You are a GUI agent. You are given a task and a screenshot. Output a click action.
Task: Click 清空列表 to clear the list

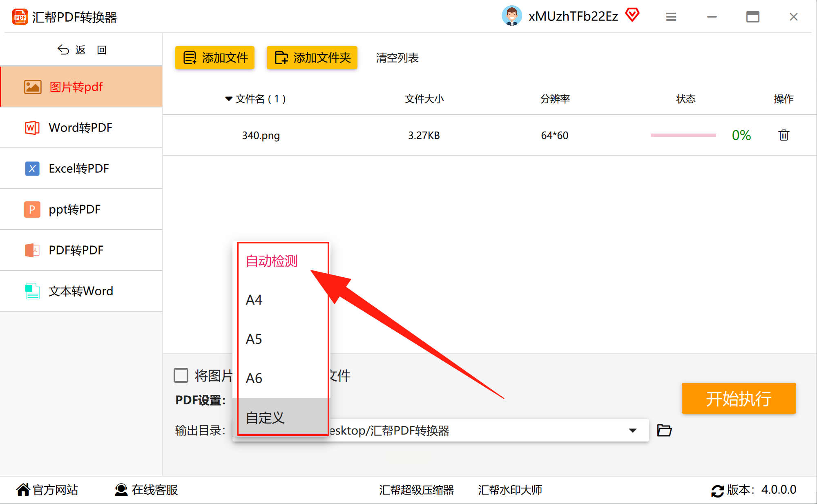pyautogui.click(x=397, y=58)
